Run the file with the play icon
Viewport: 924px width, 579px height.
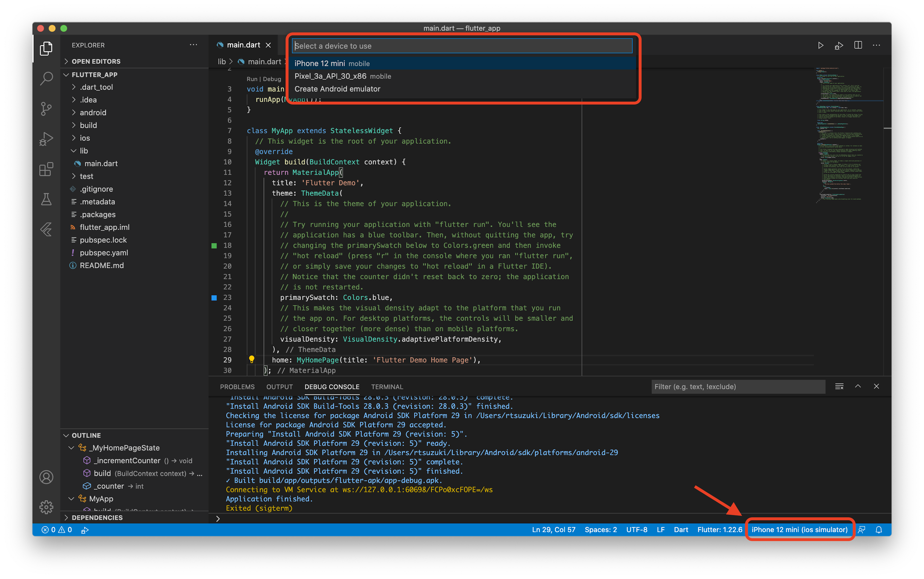click(821, 45)
